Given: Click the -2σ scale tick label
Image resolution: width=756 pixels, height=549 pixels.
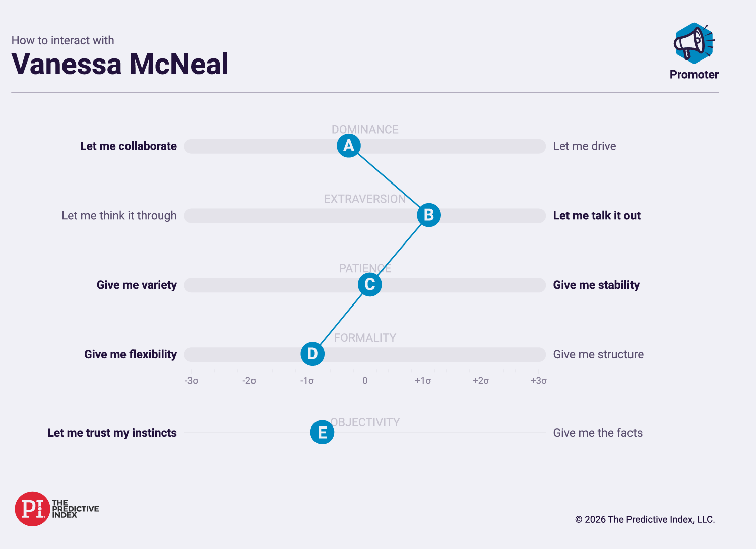Looking at the screenshot, I should (x=249, y=381).
